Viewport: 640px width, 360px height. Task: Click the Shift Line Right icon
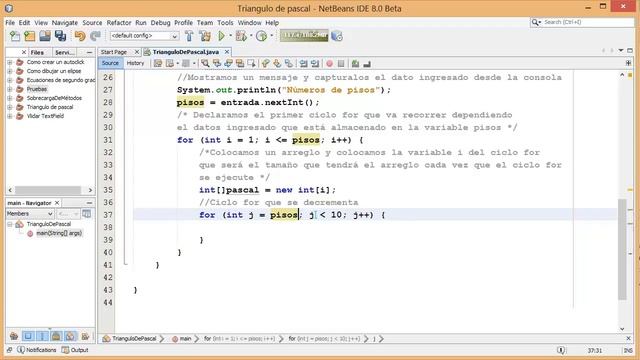pos(315,63)
